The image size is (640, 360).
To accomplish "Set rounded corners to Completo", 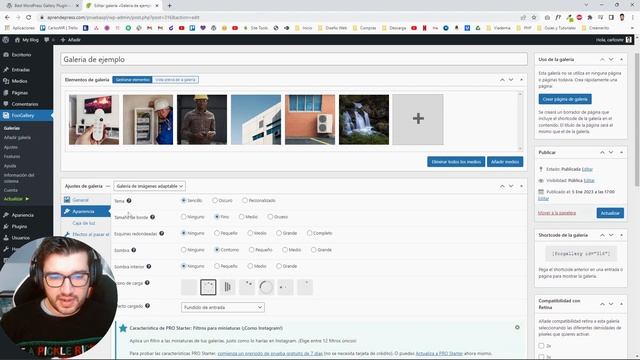I will 309,233.
